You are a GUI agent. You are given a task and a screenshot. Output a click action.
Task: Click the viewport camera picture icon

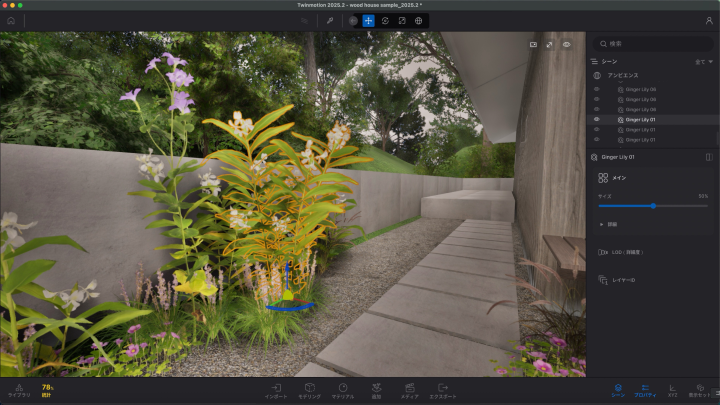(x=533, y=45)
